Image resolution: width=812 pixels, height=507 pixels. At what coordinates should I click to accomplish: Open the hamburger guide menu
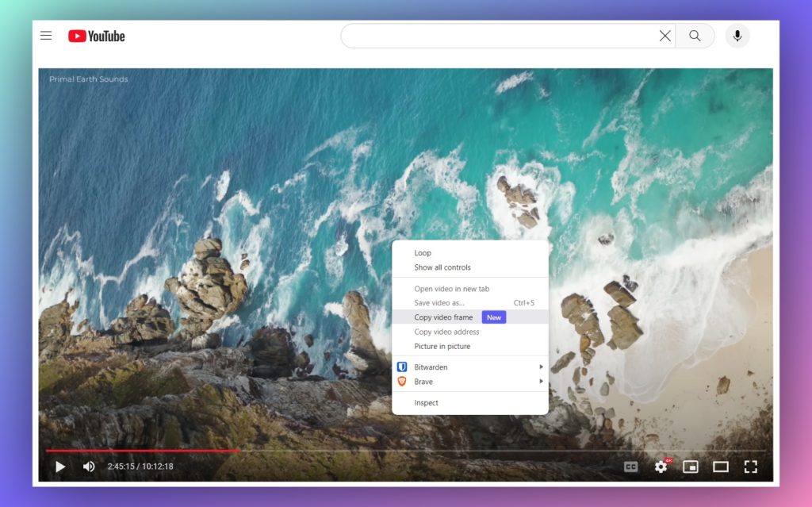point(46,36)
